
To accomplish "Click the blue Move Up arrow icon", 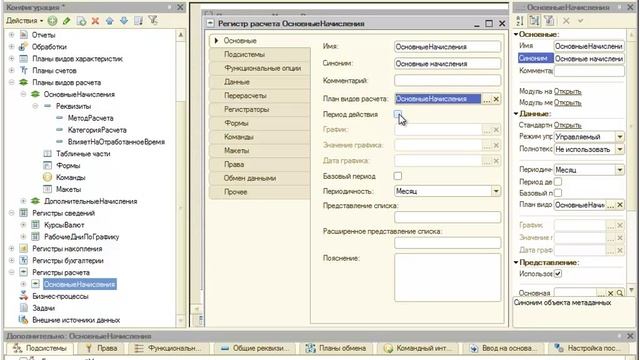I will [110, 20].
